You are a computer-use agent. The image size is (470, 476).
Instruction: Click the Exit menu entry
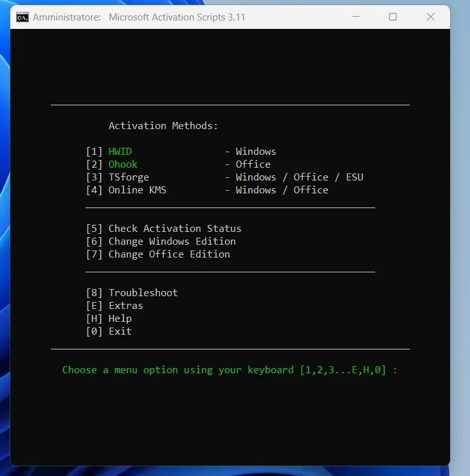120,331
